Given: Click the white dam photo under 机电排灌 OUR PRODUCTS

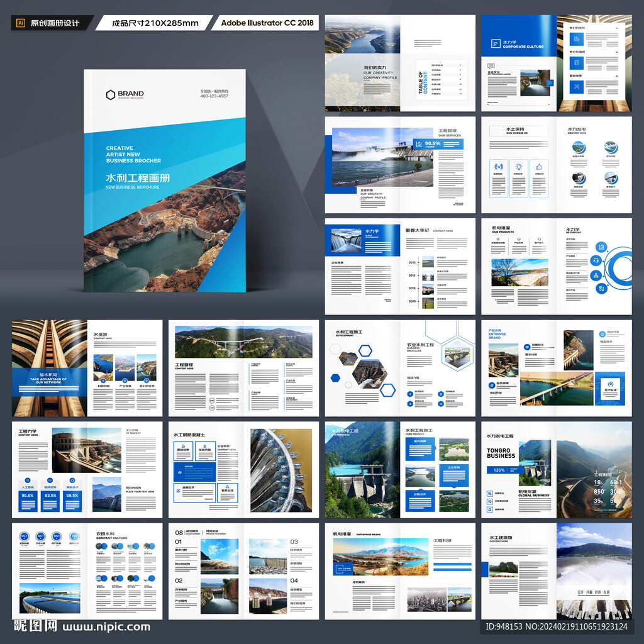Looking at the screenshot, I should (x=519, y=273).
